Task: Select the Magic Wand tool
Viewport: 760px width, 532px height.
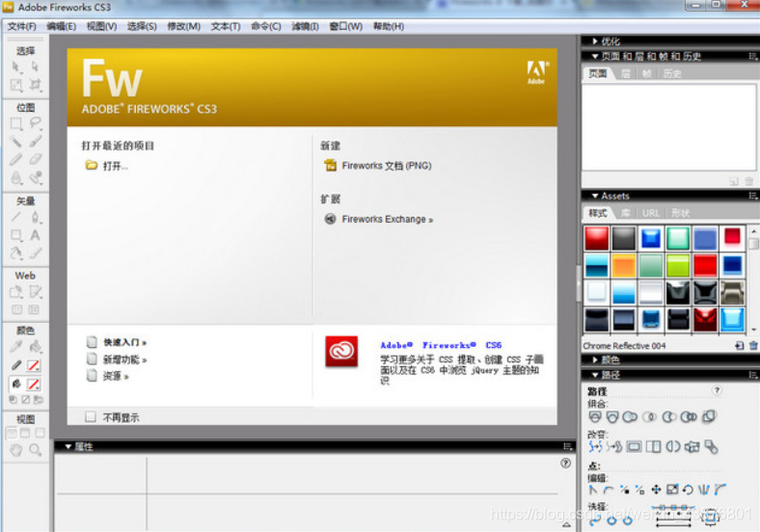Action: [16, 141]
